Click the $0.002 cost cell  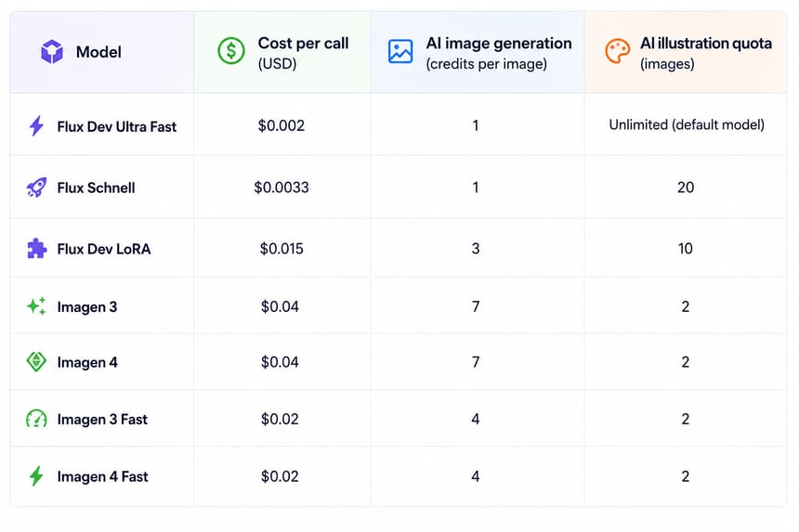coord(282,125)
